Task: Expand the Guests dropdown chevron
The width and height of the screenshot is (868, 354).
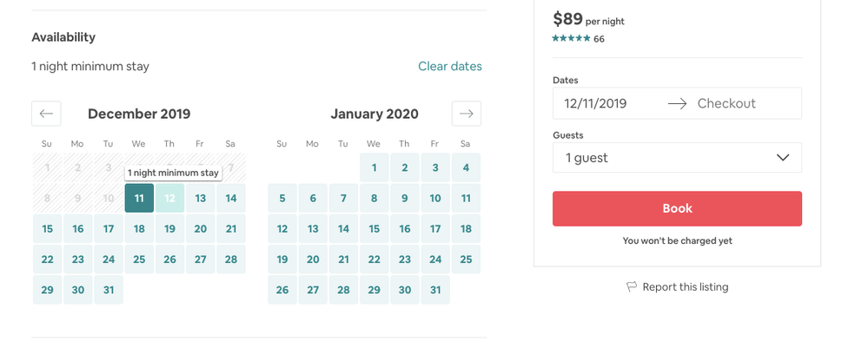Action: (x=782, y=158)
